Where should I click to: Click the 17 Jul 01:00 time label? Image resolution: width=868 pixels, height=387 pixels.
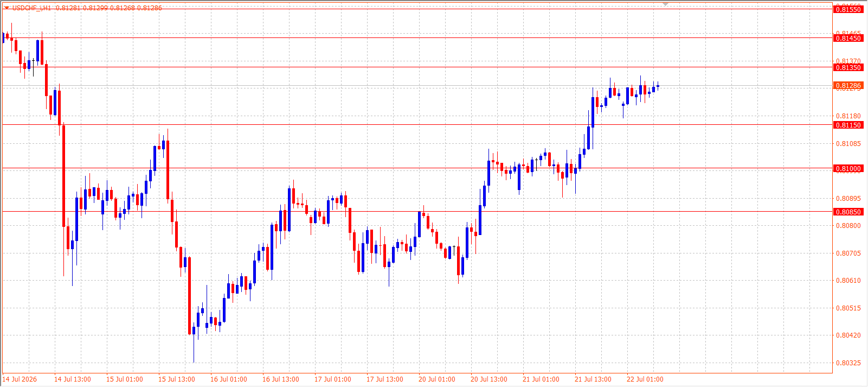[x=333, y=379]
